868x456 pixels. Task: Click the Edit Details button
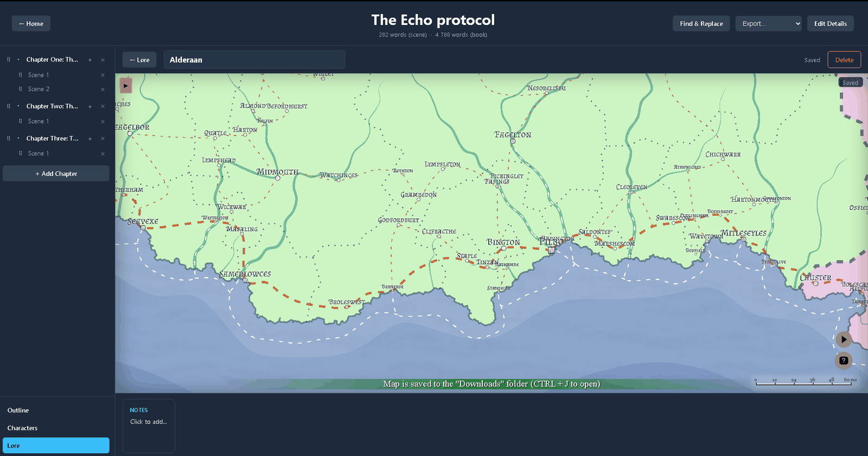coord(830,23)
